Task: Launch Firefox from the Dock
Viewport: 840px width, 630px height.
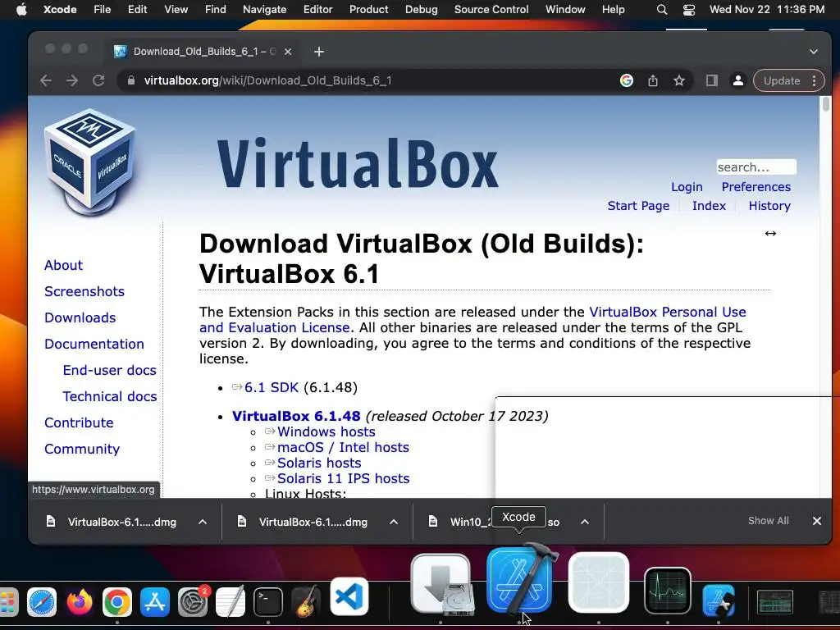Action: tap(80, 601)
